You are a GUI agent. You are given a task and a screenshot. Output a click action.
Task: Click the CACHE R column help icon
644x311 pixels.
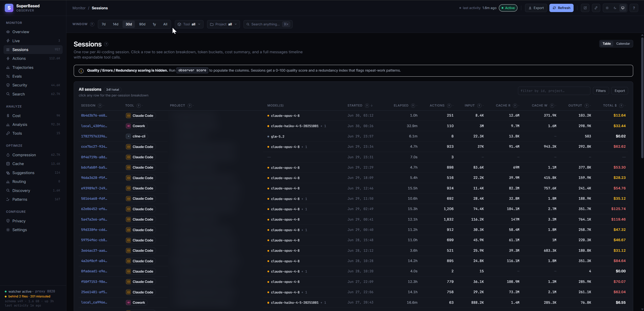coord(515,106)
